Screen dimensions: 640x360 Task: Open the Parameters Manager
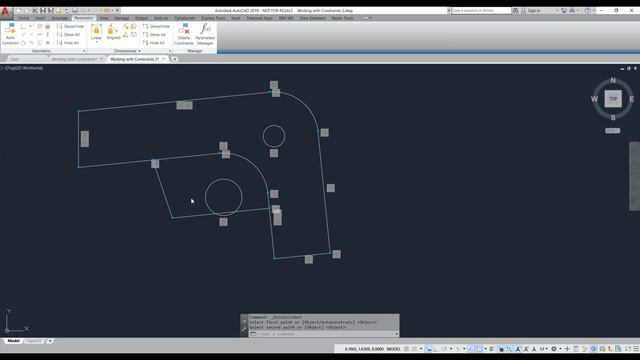[205, 34]
